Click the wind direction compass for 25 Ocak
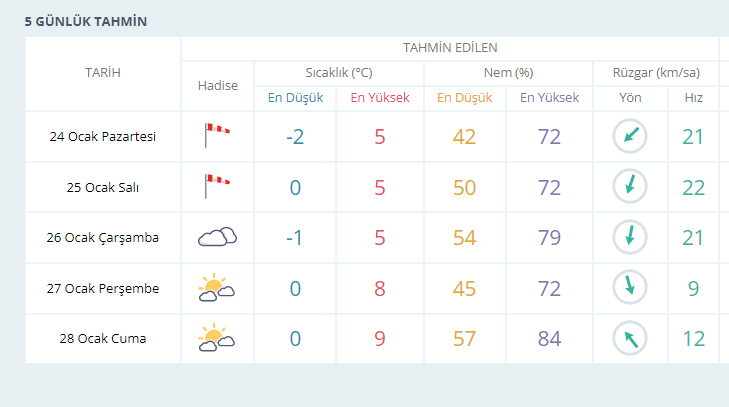729x407 pixels. [630, 187]
